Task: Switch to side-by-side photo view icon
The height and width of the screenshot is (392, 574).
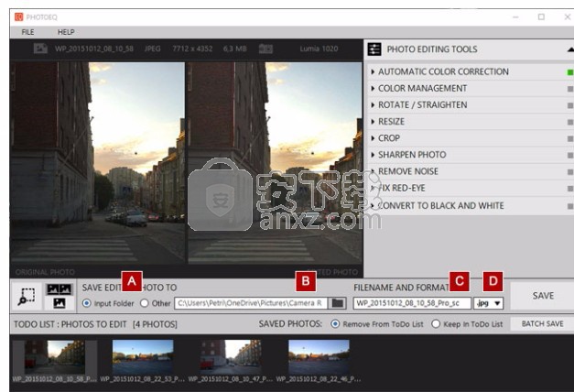Action: click(x=59, y=289)
